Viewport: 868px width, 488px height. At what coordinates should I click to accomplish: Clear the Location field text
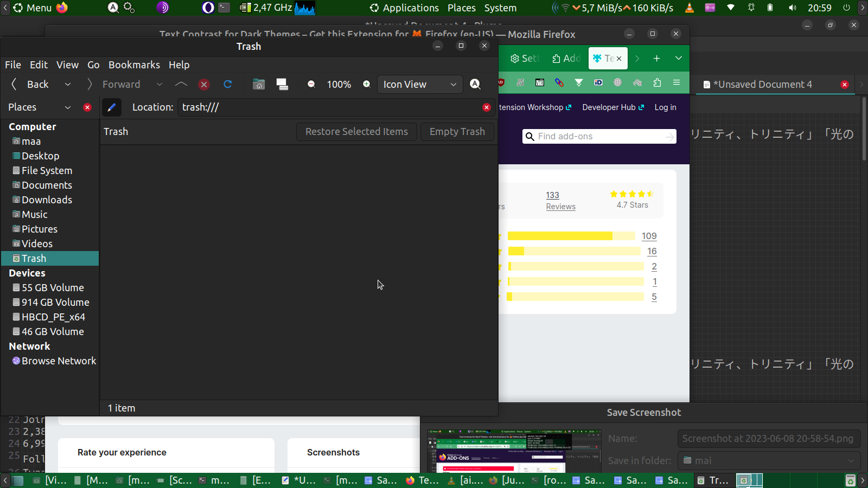(486, 107)
